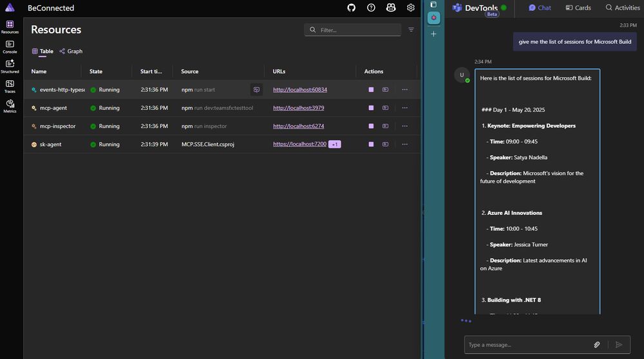Open more actions for mcp-inspector
The height and width of the screenshot is (359, 644).
pyautogui.click(x=405, y=126)
